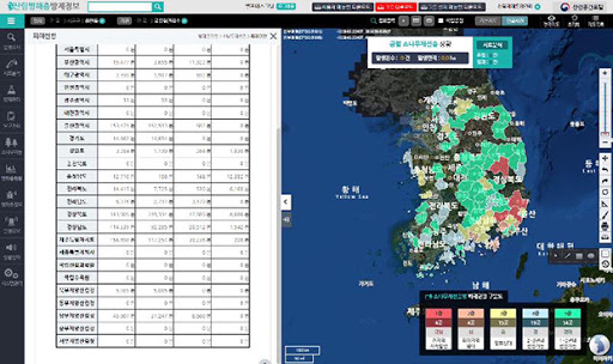Click dark button left of red button
The image size is (613, 364).
tap(343, 7)
